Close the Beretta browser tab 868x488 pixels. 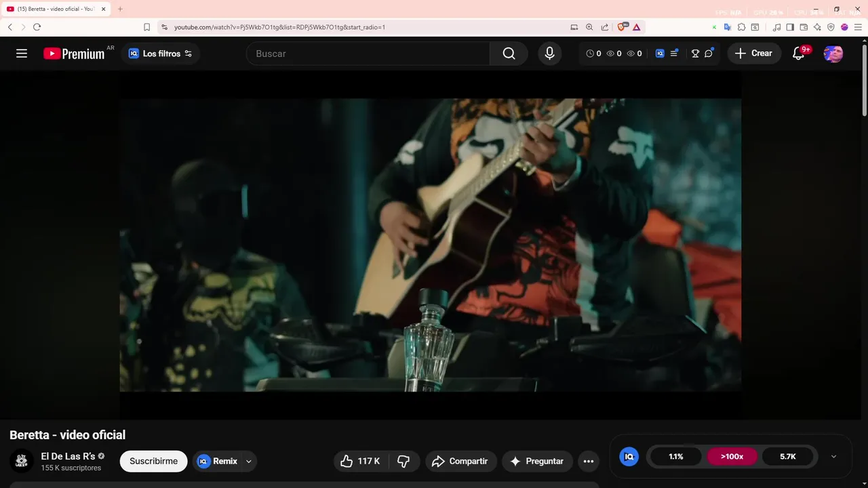pyautogui.click(x=104, y=9)
